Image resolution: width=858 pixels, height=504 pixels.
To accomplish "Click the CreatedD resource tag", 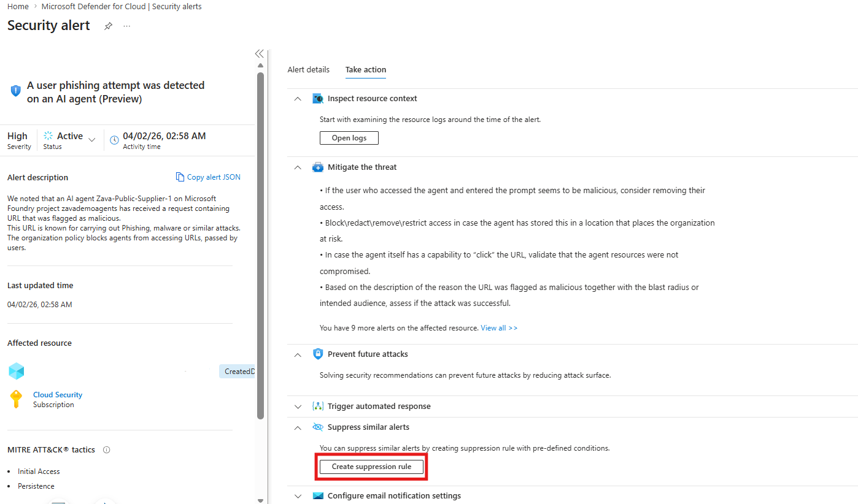I will pyautogui.click(x=237, y=371).
